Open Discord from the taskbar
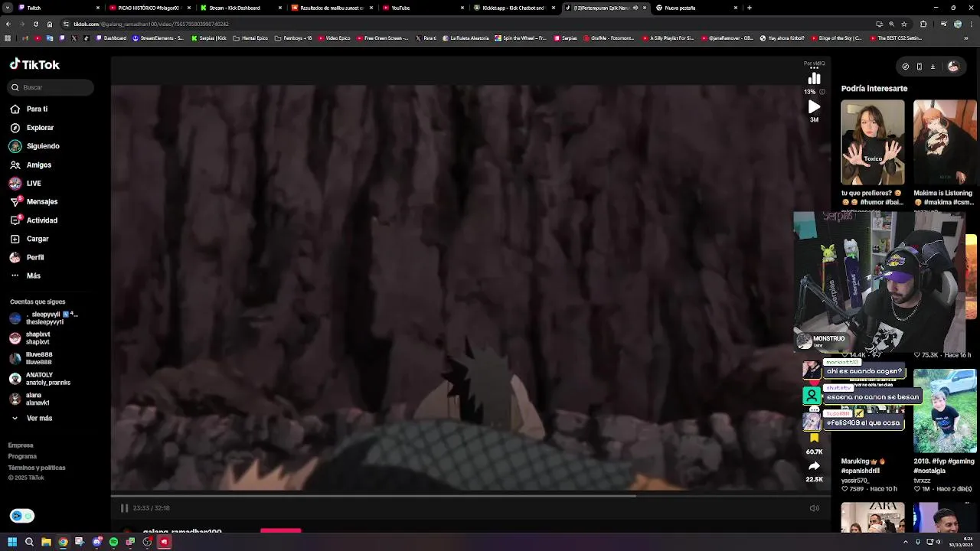The image size is (980, 551). click(96, 542)
